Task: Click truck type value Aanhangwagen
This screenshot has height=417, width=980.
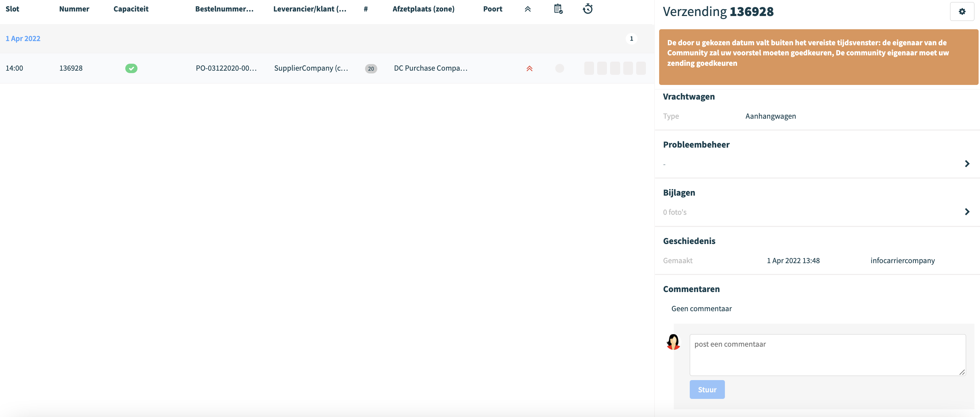Action: (770, 116)
